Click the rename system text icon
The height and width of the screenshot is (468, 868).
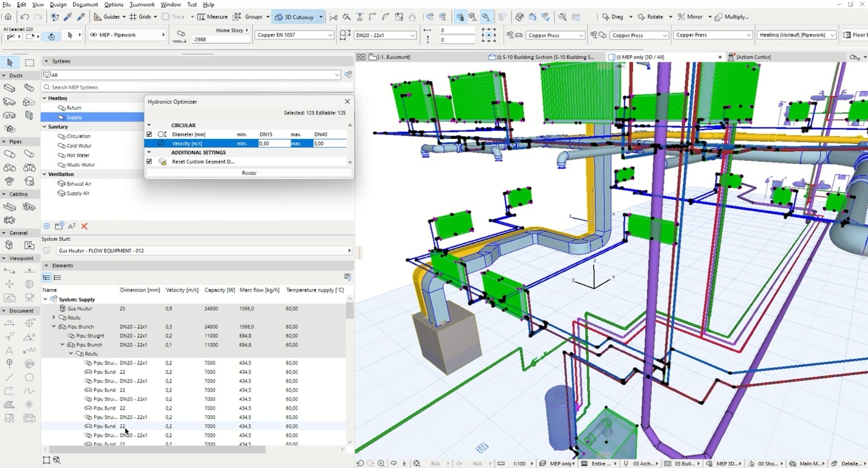(x=72, y=226)
